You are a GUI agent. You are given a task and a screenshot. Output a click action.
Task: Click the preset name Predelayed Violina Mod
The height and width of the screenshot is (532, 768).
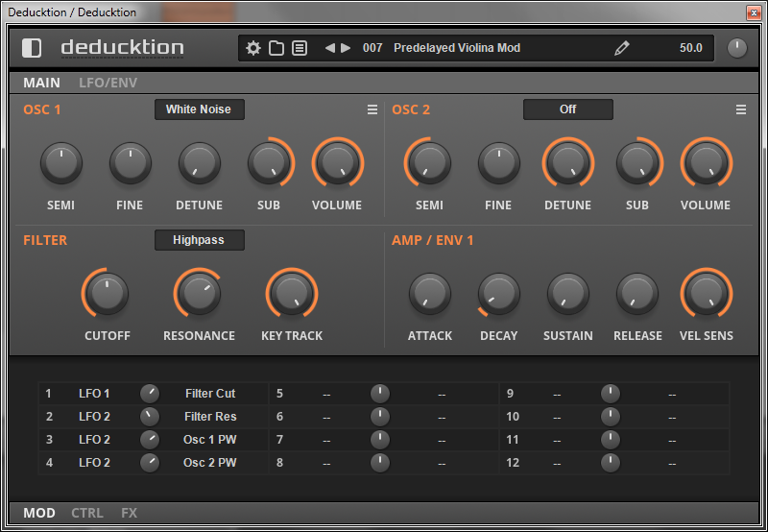point(457,48)
